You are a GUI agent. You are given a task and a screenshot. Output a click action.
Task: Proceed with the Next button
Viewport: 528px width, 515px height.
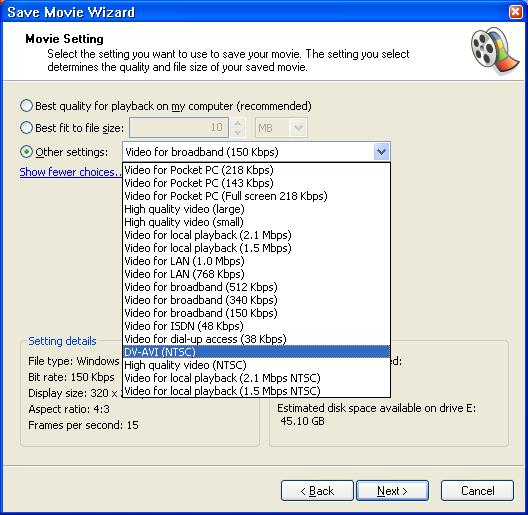(392, 491)
